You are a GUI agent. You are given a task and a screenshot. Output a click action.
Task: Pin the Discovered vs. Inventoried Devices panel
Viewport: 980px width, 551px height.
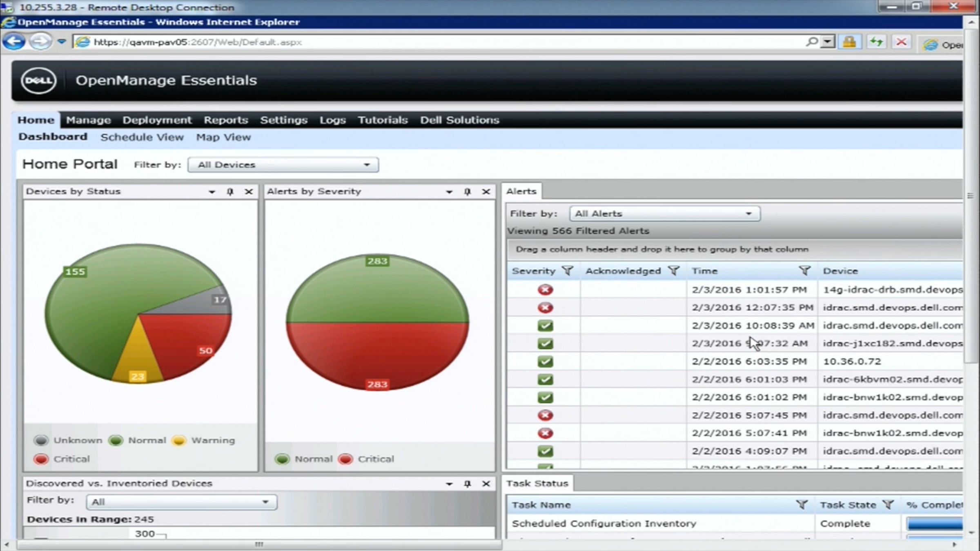[468, 484]
